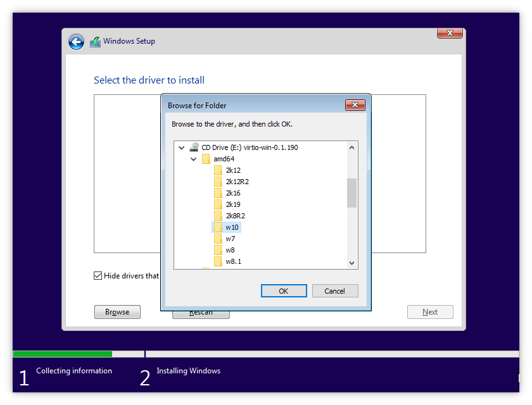
Task: Click the 2k19 folder icon
Action: coord(218,204)
